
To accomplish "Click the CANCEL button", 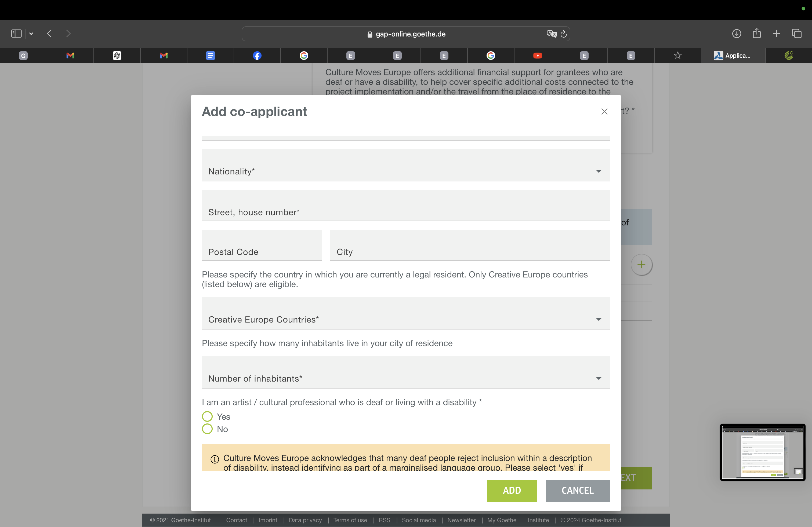I will pyautogui.click(x=577, y=491).
